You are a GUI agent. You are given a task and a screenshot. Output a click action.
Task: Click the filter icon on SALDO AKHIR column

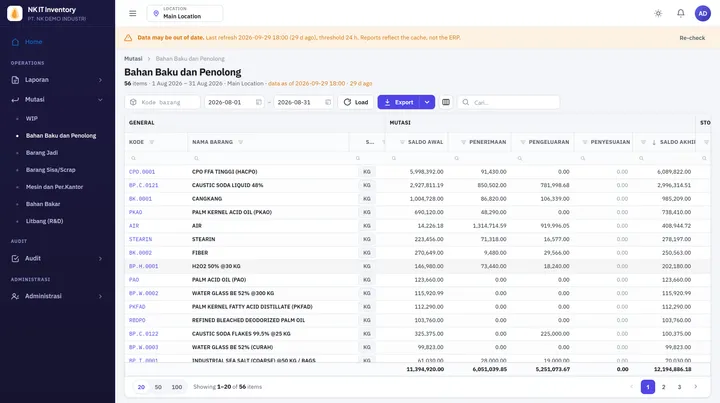click(x=643, y=142)
